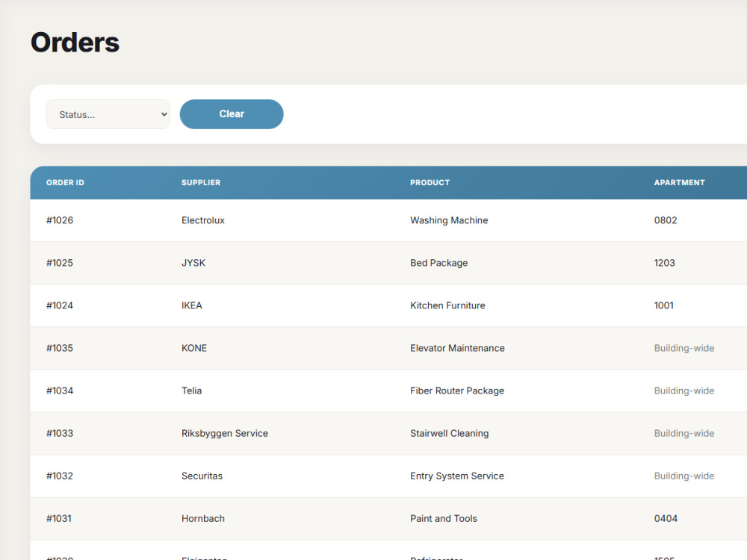Image resolution: width=747 pixels, height=560 pixels.
Task: Click the Orders page heading
Action: [75, 43]
